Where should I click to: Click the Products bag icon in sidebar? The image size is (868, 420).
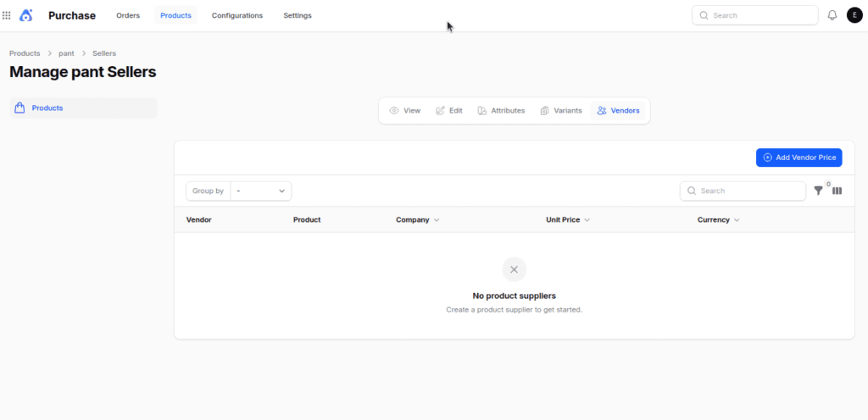(x=19, y=108)
